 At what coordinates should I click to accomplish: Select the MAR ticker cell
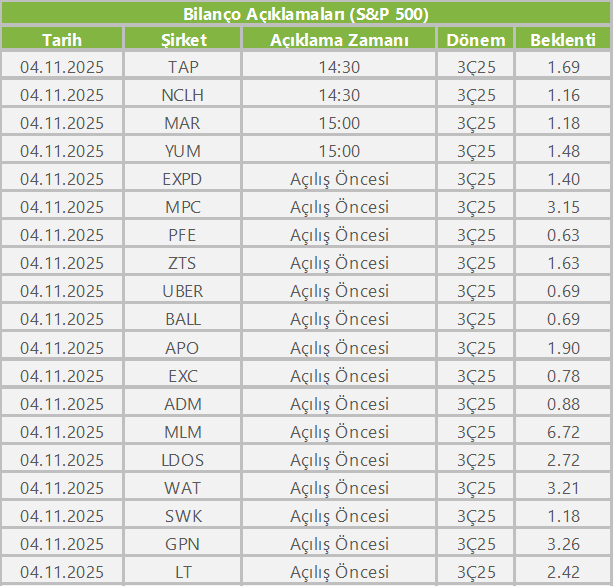183,123
